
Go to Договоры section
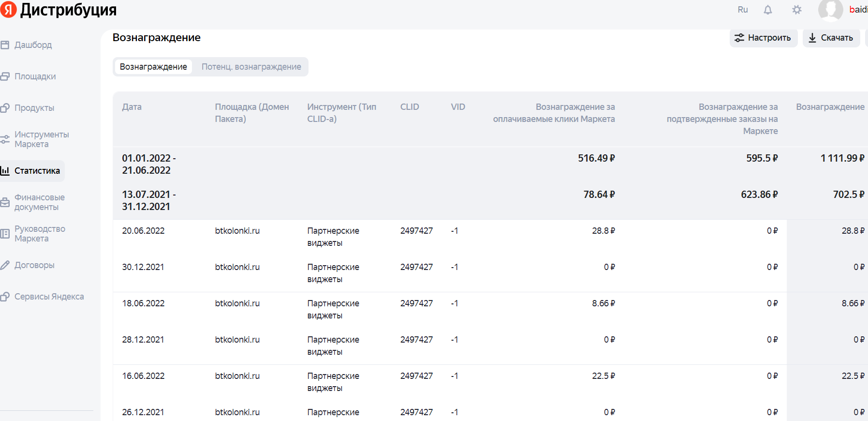click(x=34, y=265)
